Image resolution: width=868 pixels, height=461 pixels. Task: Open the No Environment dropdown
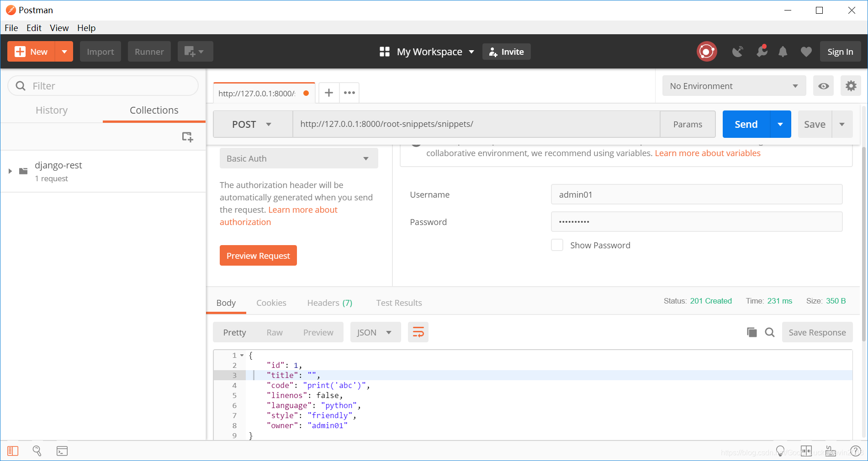coord(734,86)
